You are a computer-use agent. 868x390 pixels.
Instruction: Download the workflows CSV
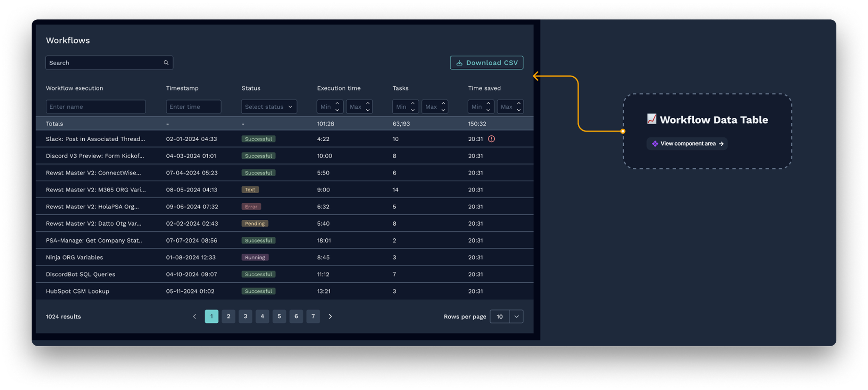pos(486,63)
